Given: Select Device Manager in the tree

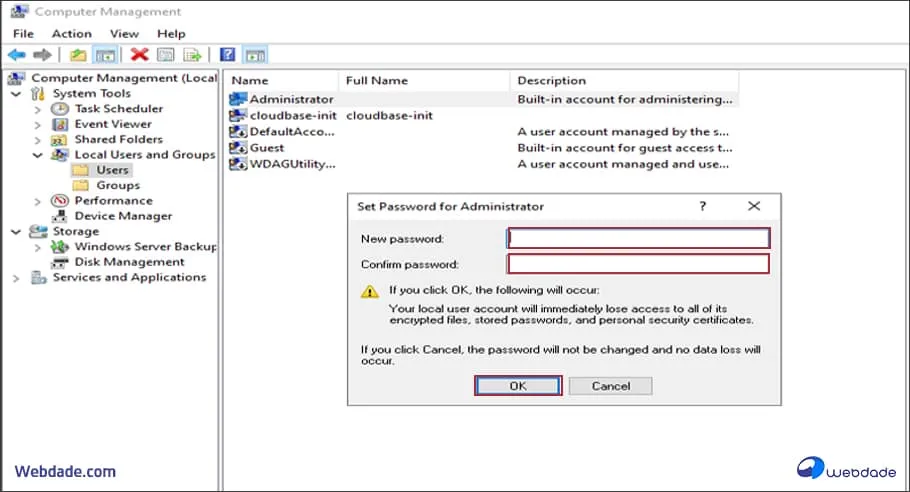Looking at the screenshot, I should [x=123, y=216].
